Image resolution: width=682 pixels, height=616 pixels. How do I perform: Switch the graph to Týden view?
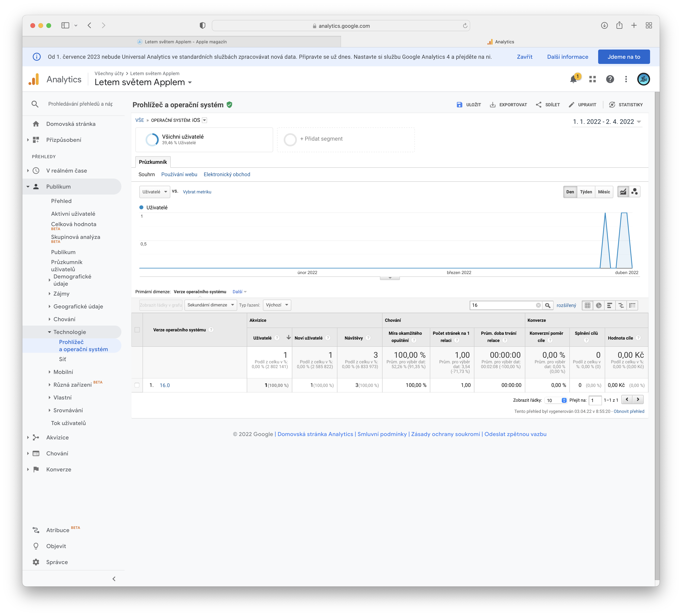click(586, 192)
